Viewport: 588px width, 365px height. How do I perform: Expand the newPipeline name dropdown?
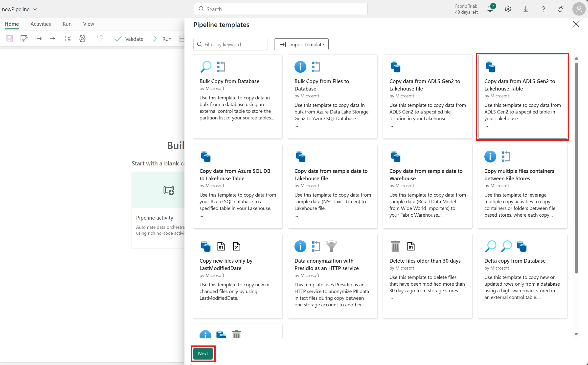(35, 9)
